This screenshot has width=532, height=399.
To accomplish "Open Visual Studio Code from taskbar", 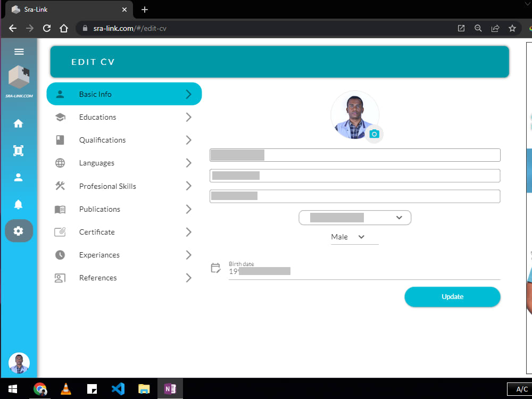I will (x=118, y=389).
